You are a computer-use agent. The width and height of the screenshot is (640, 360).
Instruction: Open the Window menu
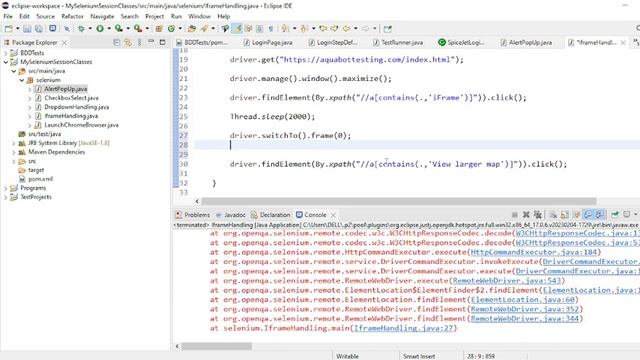(199, 16)
